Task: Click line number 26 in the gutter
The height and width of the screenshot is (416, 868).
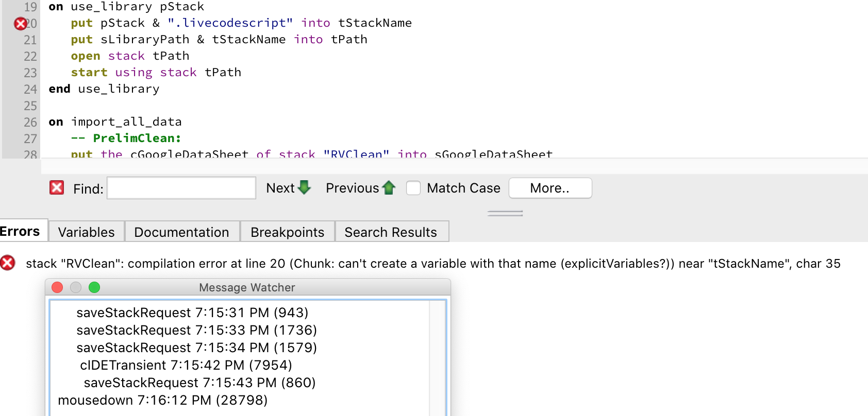Action: (x=30, y=122)
